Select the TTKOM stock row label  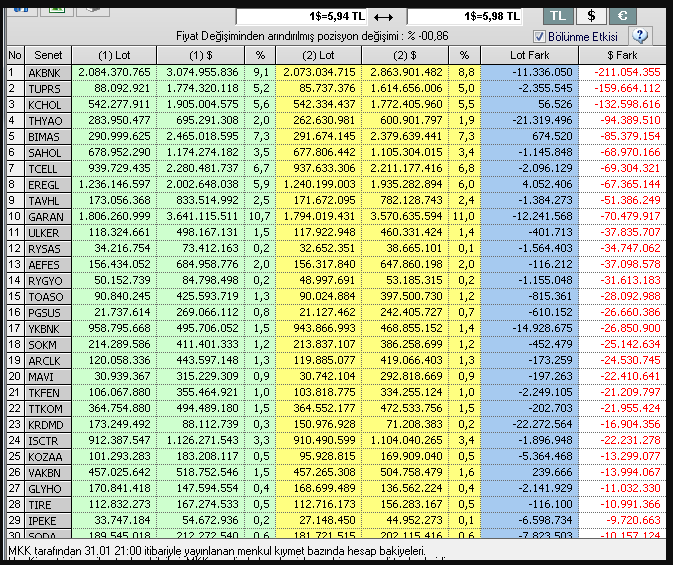[x=48, y=409]
